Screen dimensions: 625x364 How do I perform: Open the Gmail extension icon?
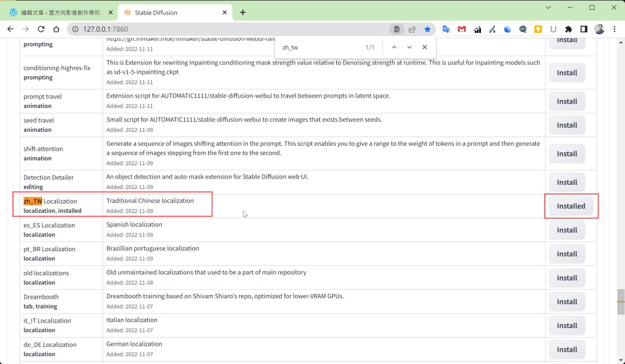tap(461, 29)
